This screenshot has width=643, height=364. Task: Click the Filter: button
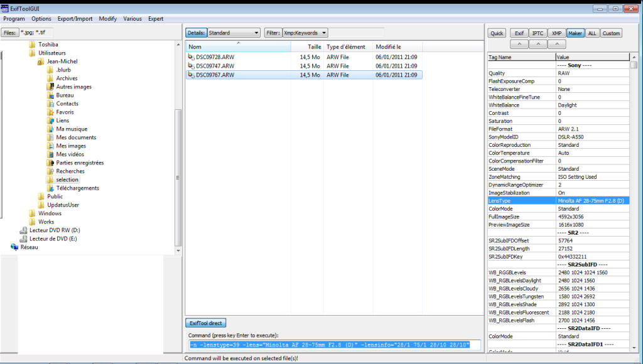tap(273, 33)
